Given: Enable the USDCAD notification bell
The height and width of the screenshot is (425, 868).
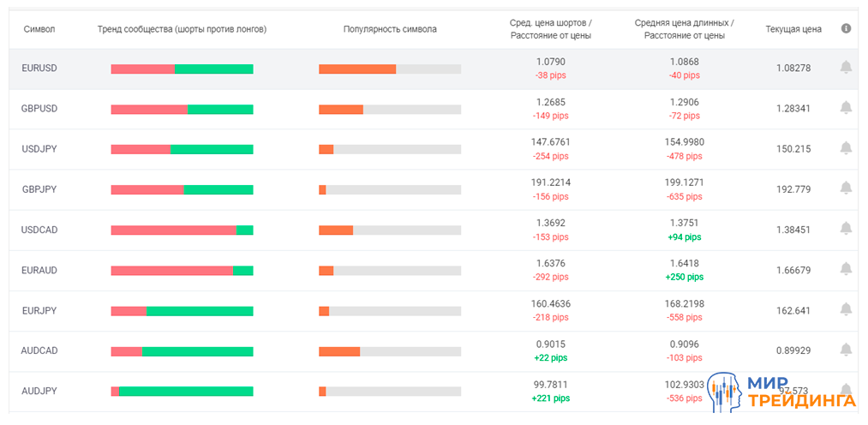Looking at the screenshot, I should 846,229.
